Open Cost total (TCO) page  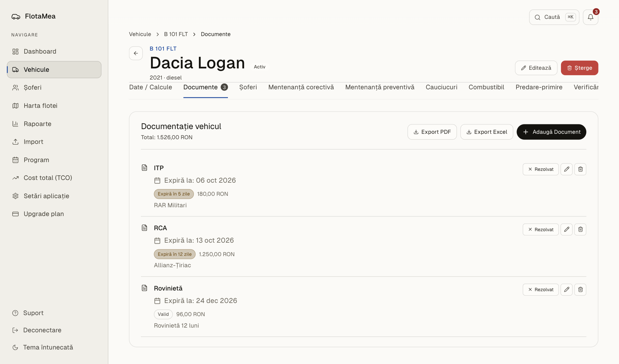pyautogui.click(x=54, y=178)
